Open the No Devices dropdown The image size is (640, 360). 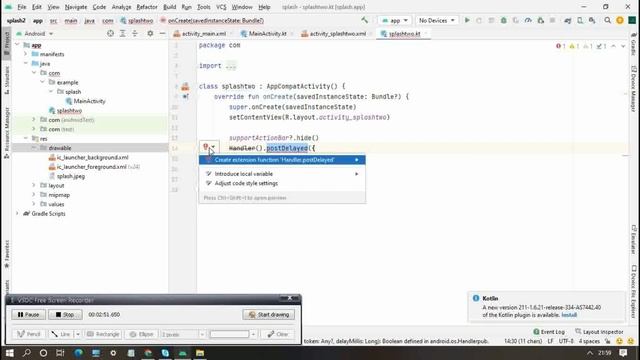(x=436, y=20)
